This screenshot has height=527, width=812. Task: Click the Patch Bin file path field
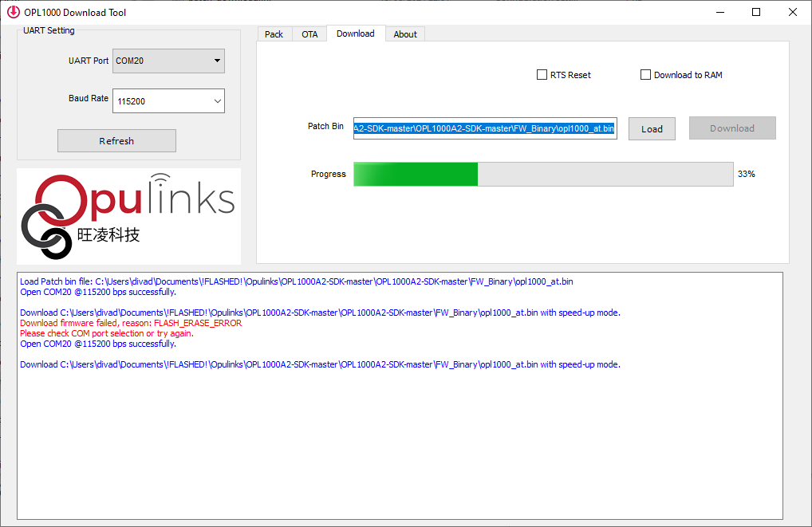pyautogui.click(x=485, y=128)
